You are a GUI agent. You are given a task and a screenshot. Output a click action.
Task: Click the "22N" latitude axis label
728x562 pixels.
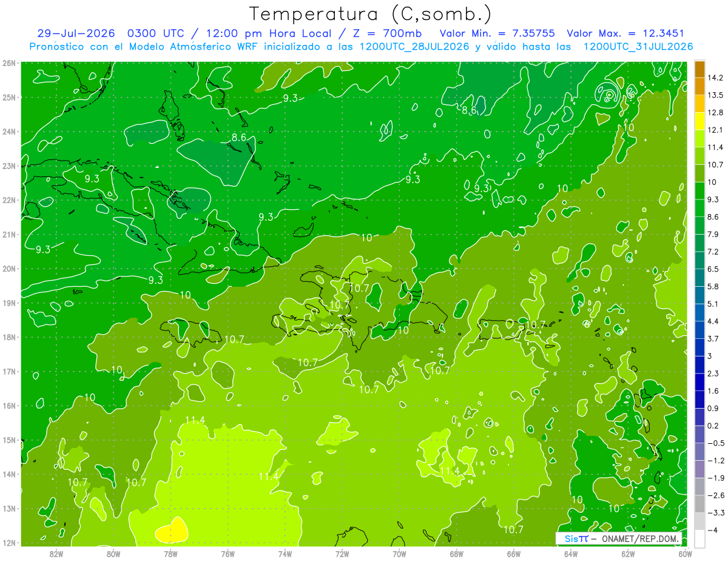pos(10,200)
